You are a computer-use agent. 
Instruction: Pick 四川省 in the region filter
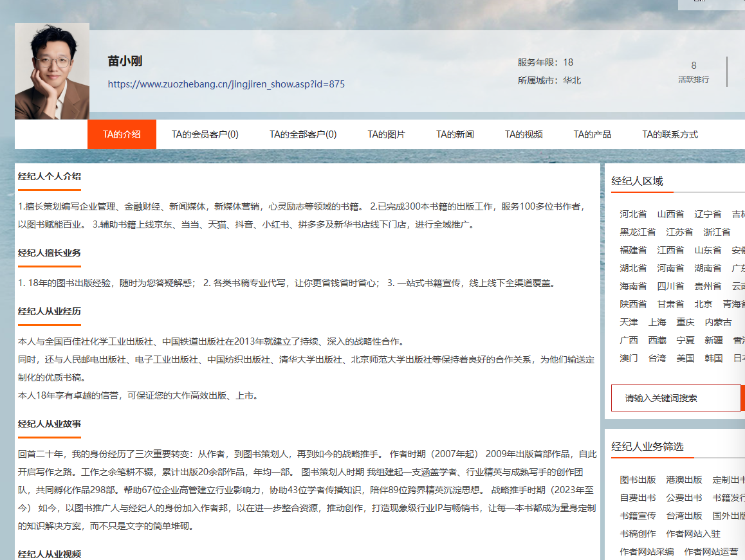(670, 286)
